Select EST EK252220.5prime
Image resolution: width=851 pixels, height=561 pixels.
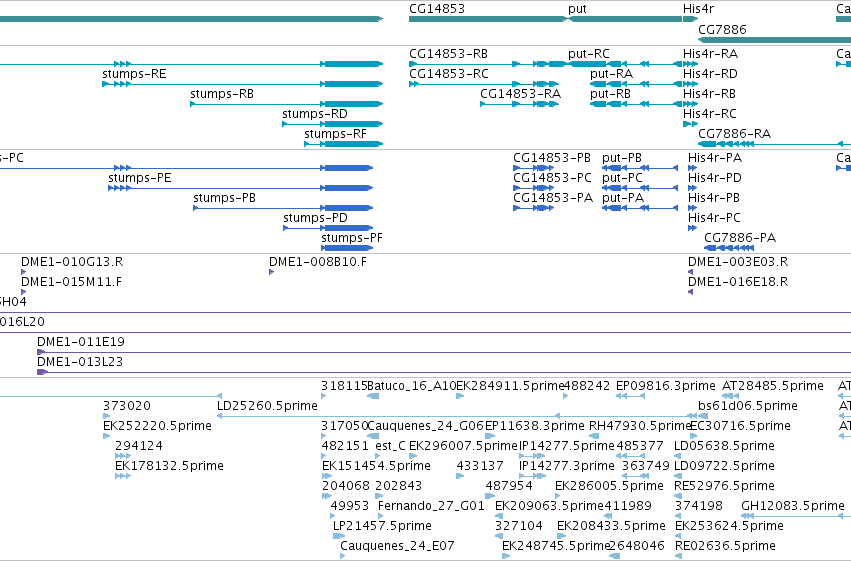click(106, 437)
